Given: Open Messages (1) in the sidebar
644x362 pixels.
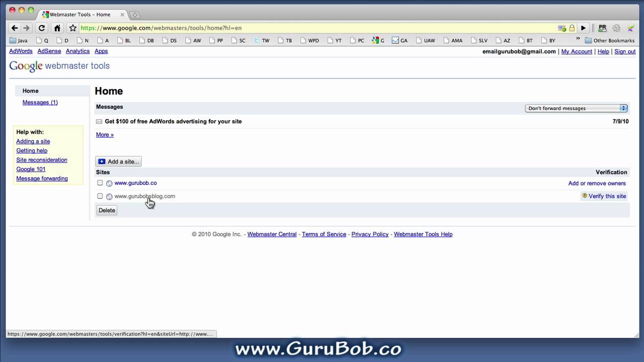Looking at the screenshot, I should tap(40, 103).
